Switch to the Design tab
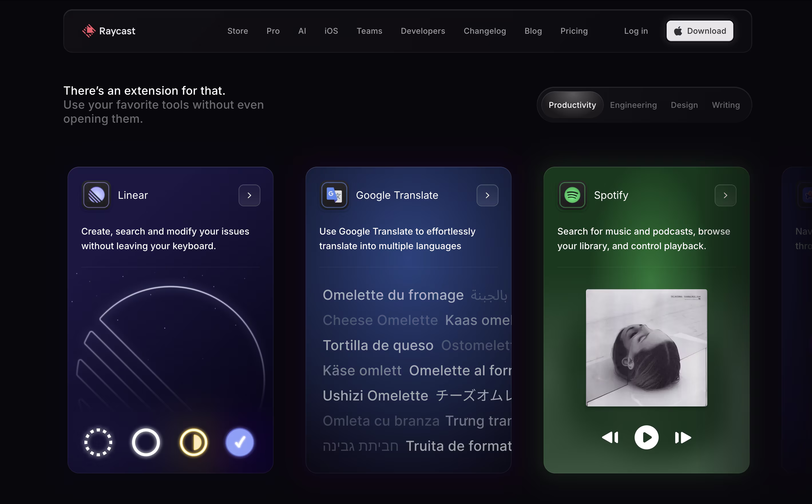Viewport: 812px width, 504px height. [x=684, y=105]
